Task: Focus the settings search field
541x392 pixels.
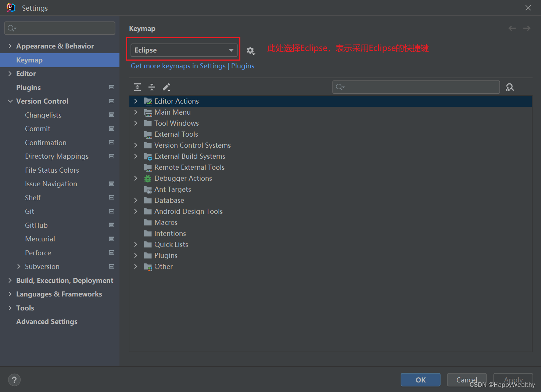Action: click(60, 28)
